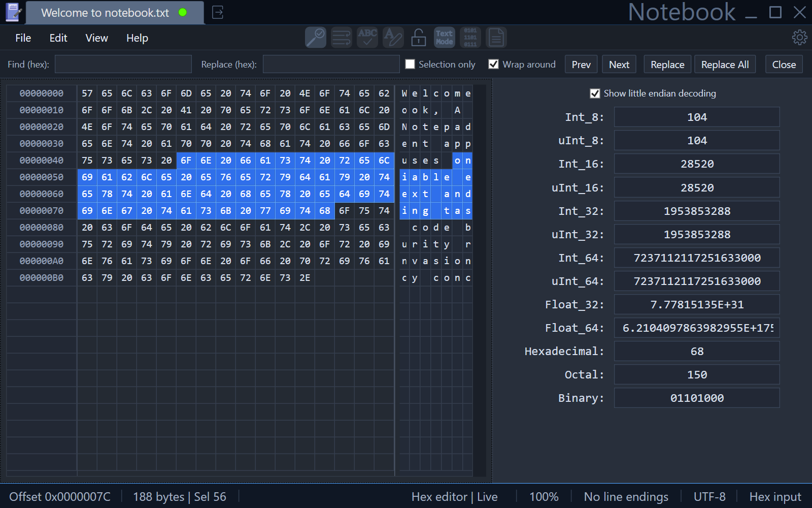Click the 'W' character in text column
The image size is (812, 508).
coord(404,93)
